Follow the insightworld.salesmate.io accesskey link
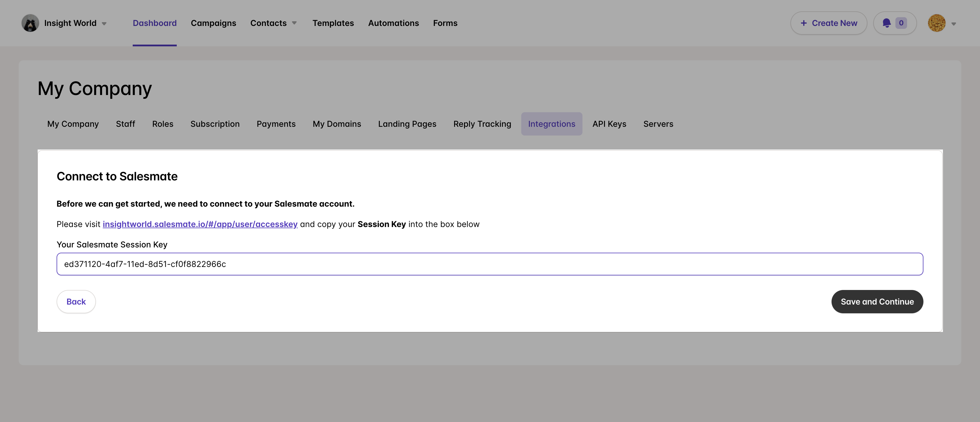The width and height of the screenshot is (980, 422). click(200, 224)
